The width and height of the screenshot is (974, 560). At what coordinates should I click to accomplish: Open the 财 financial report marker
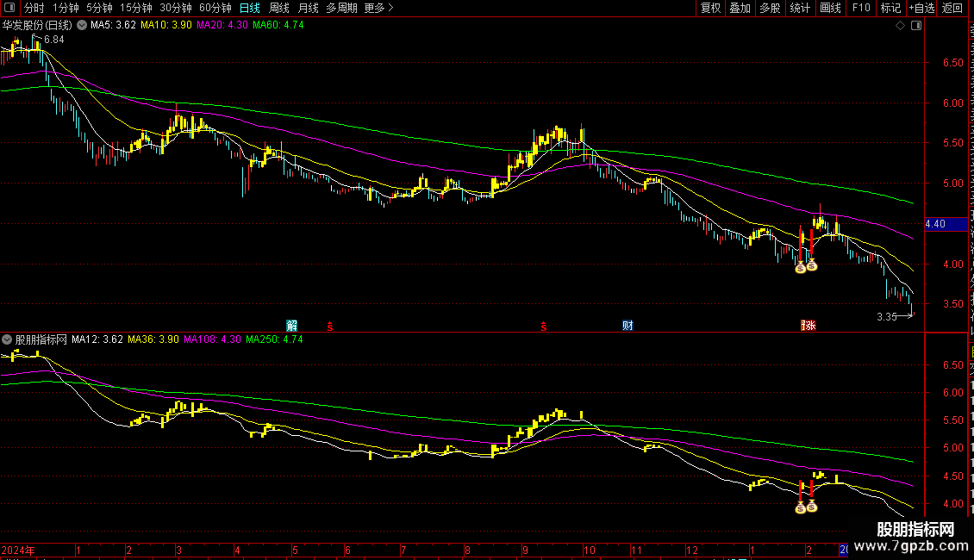click(x=627, y=326)
